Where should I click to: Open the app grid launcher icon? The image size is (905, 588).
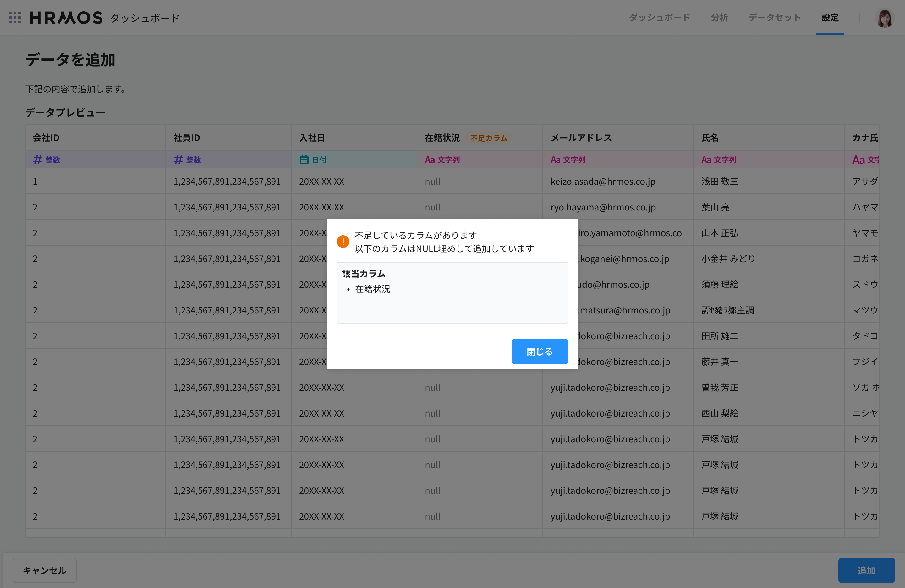pyautogui.click(x=15, y=18)
